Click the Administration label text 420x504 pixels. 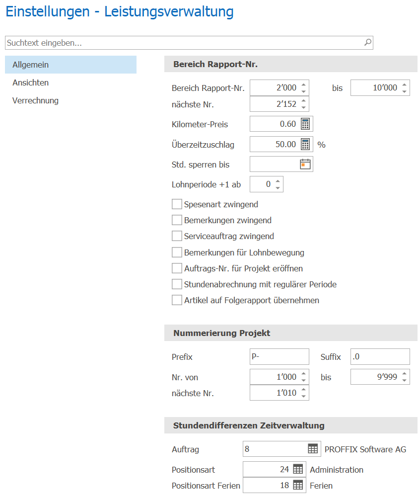pos(337,470)
